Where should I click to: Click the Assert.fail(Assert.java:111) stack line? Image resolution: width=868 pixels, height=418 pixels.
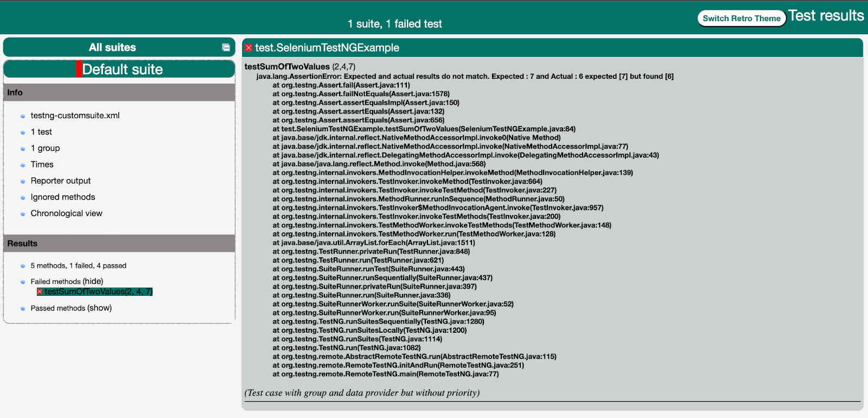[341, 85]
